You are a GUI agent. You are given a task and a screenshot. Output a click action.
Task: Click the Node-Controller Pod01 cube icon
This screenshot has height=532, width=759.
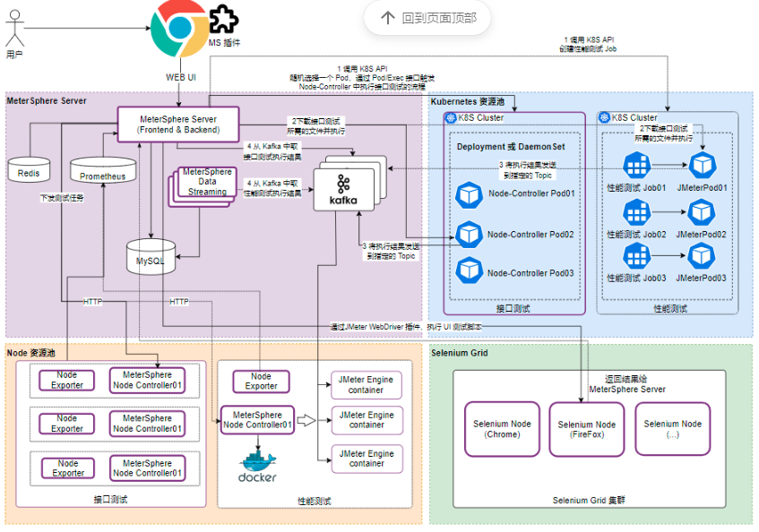click(469, 195)
